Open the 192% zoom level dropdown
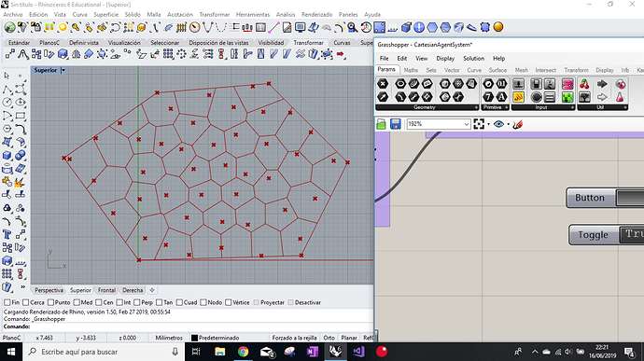Screen dimensions: 644x361 467,124
